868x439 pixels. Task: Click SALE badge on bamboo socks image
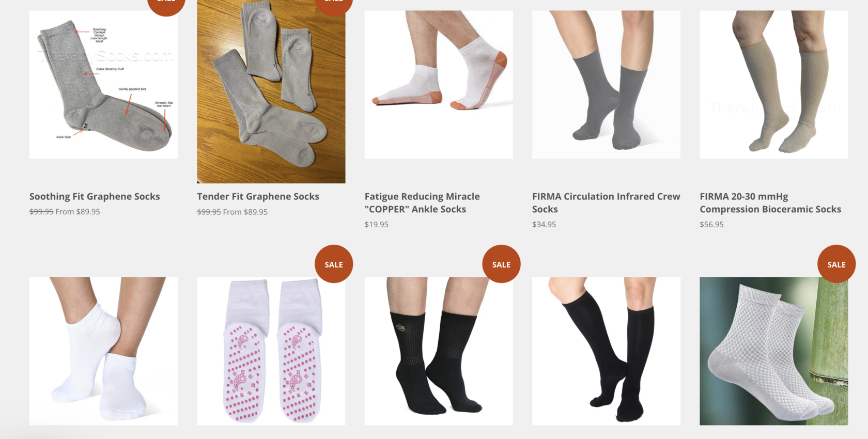pos(836,264)
